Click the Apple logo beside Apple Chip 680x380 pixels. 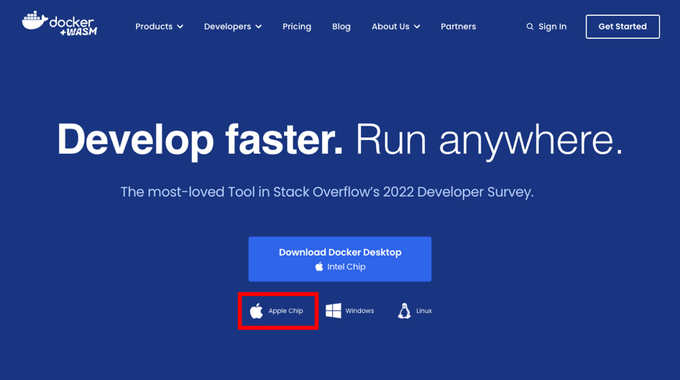tap(256, 311)
